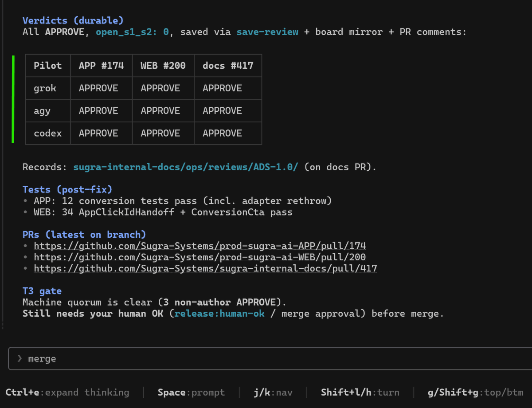Image resolution: width=532 pixels, height=408 pixels.
Task: Click the Tests (post-fix) heading
Action: point(67,190)
